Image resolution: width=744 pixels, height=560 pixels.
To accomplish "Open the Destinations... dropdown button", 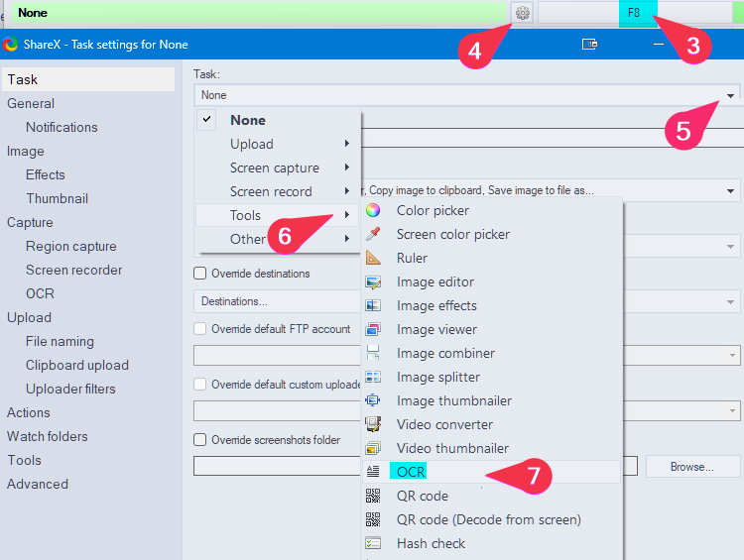I will [467, 301].
